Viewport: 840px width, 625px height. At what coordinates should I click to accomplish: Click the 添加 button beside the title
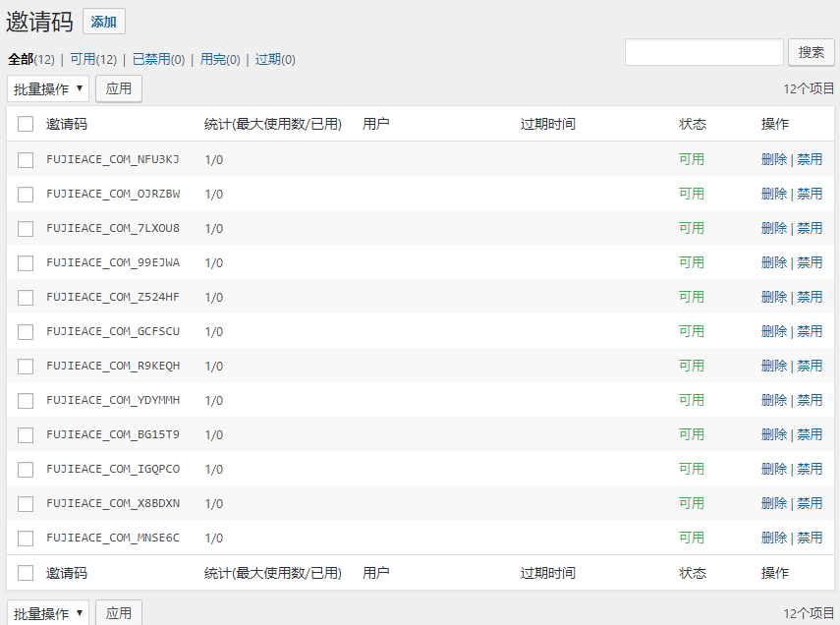pos(103,22)
